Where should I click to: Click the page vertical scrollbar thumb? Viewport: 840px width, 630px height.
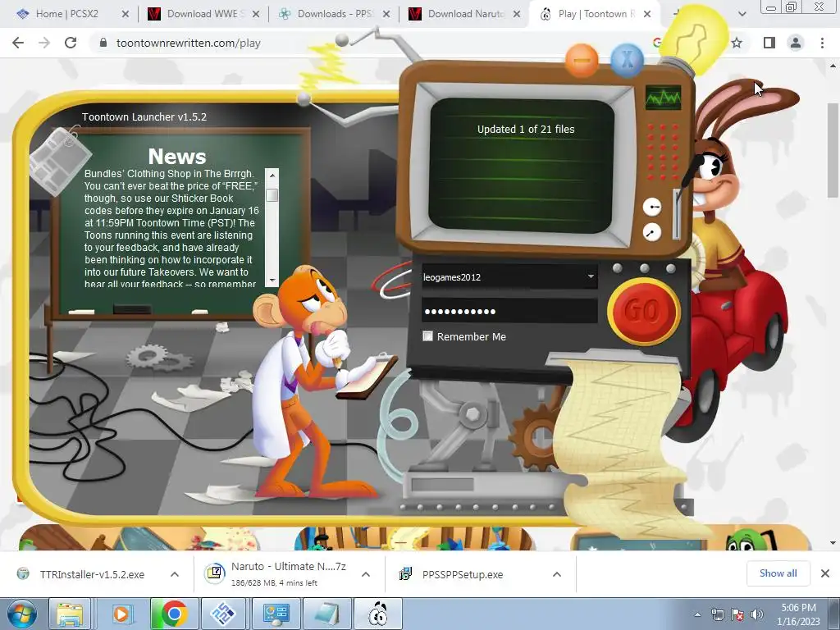click(x=833, y=150)
